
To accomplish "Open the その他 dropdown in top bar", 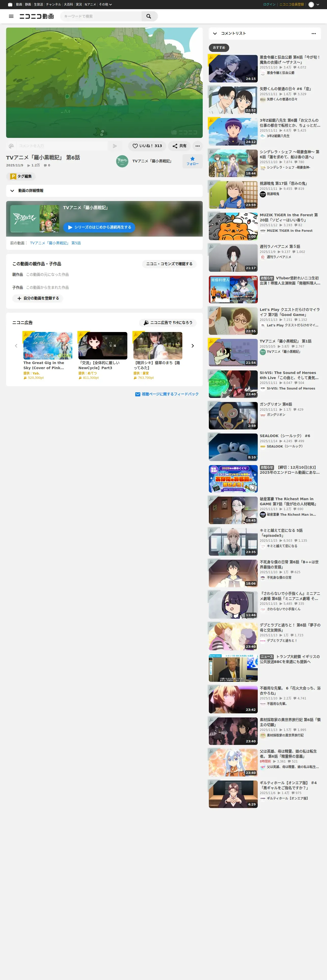I will [105, 5].
